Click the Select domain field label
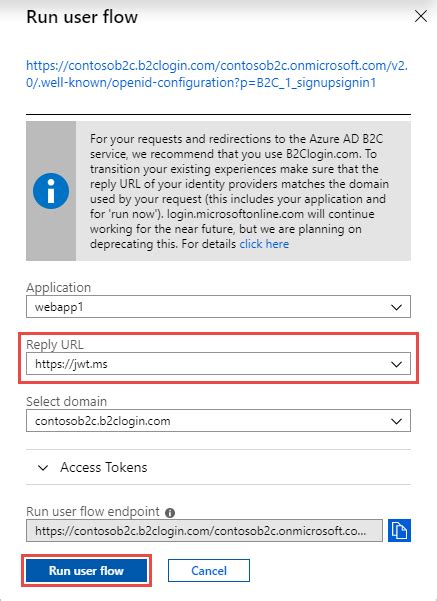 coord(66,401)
